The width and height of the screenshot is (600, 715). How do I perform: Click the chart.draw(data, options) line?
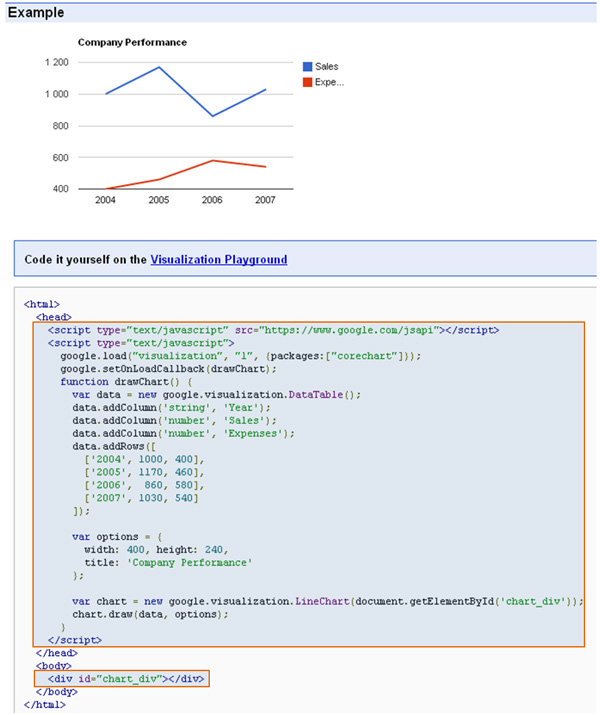(150, 615)
